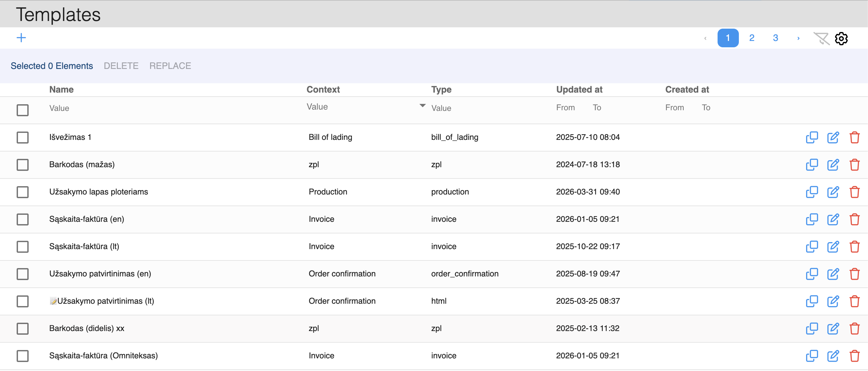Open table settings gear icon

coord(841,38)
